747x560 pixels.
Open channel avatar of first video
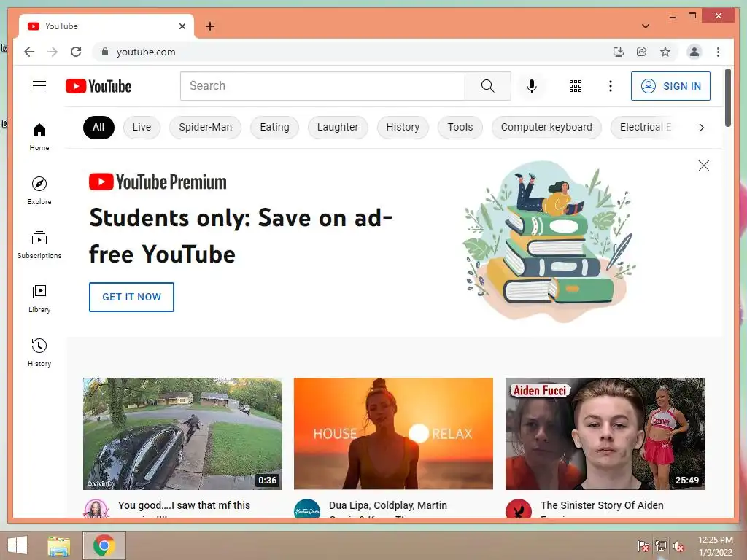pos(96,509)
